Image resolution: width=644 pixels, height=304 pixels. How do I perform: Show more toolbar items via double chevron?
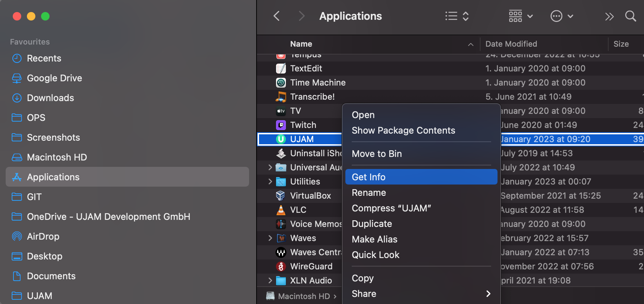coord(609,16)
